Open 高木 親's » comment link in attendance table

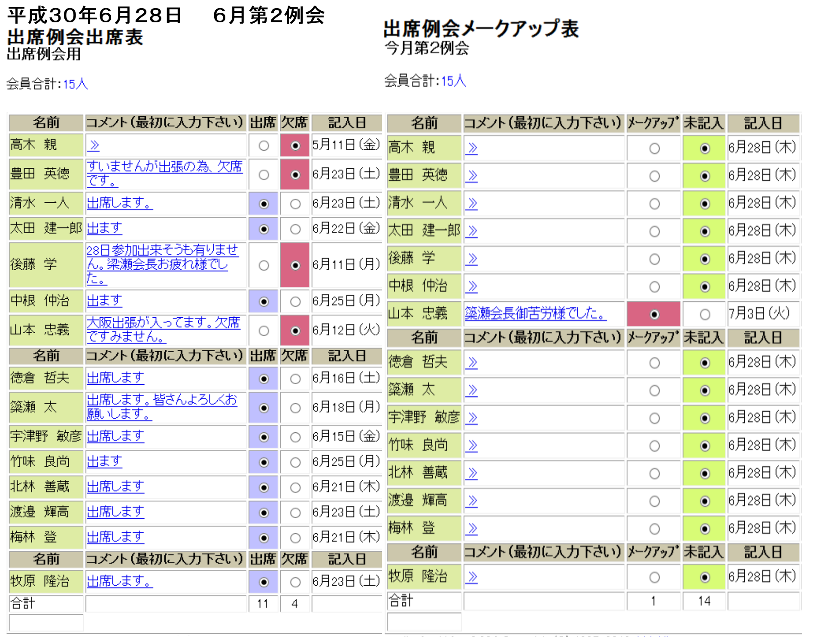pyautogui.click(x=93, y=146)
